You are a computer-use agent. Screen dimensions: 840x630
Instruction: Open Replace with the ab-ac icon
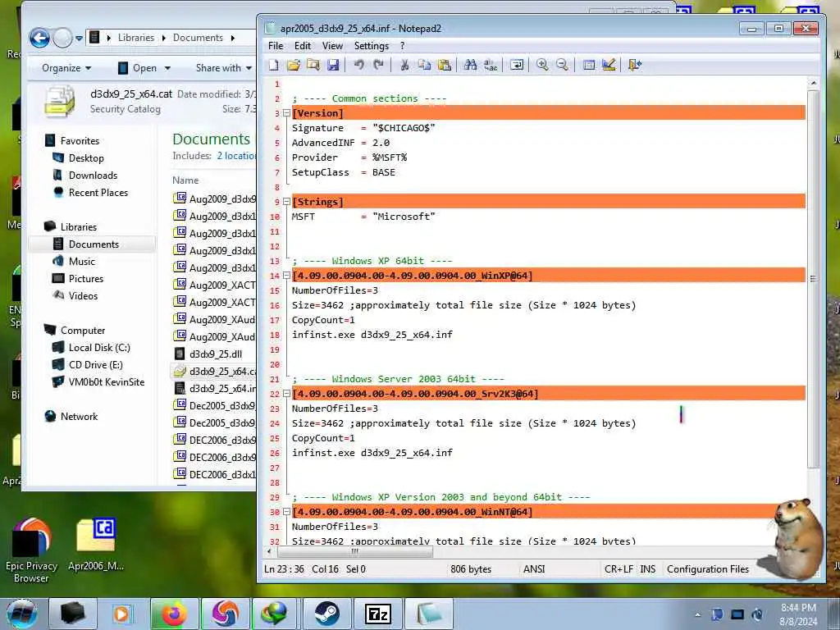point(491,66)
